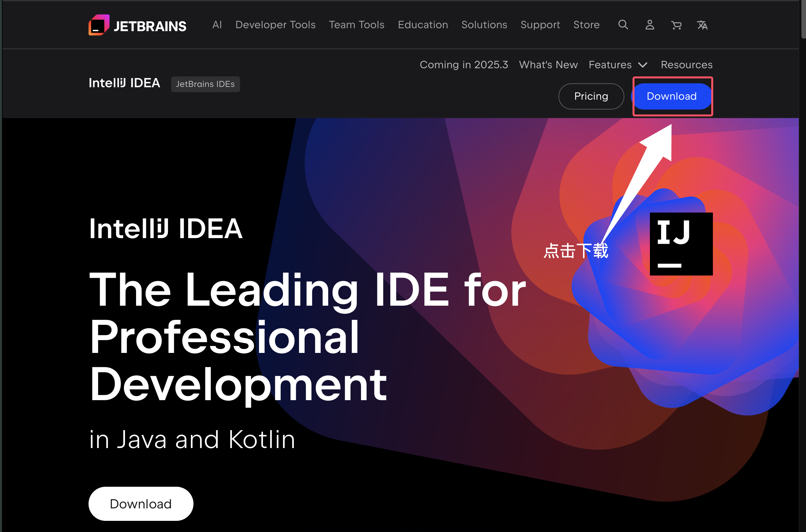The width and height of the screenshot is (806, 532).
Task: Open the Developer Tools menu
Action: [x=275, y=25]
